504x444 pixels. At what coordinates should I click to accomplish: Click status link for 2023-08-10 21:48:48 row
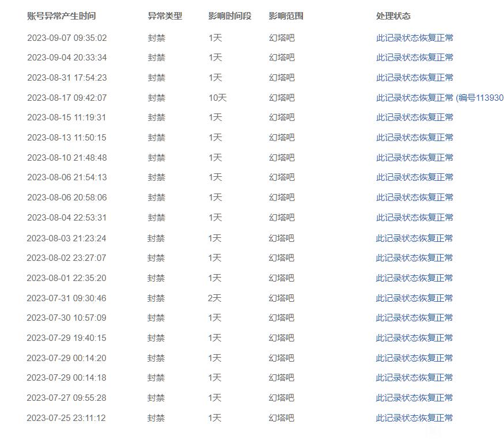coord(415,158)
